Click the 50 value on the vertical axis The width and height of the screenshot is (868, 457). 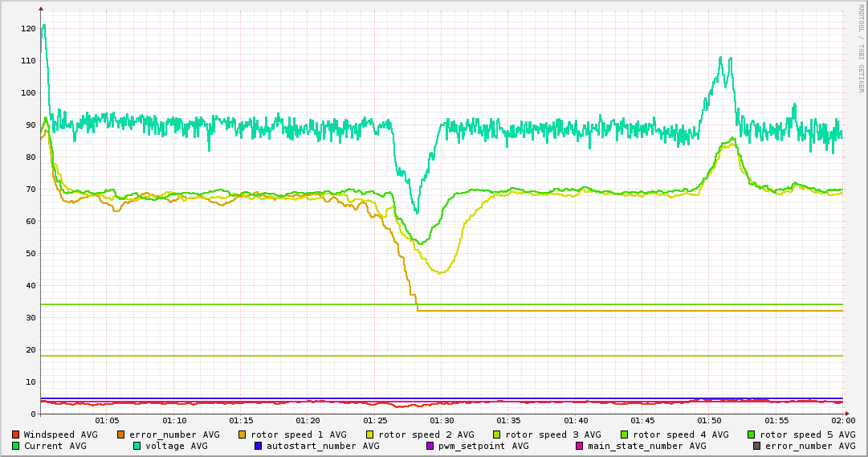point(31,254)
